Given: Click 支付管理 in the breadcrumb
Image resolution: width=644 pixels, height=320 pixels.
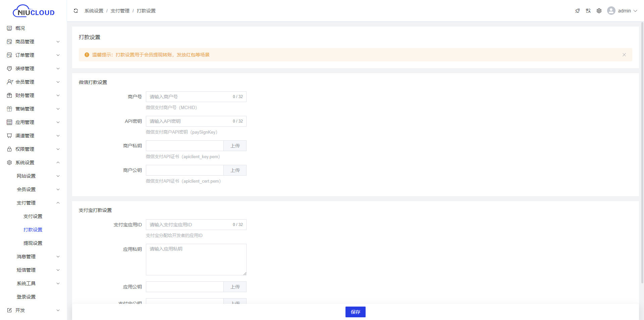Looking at the screenshot, I should coord(120,11).
